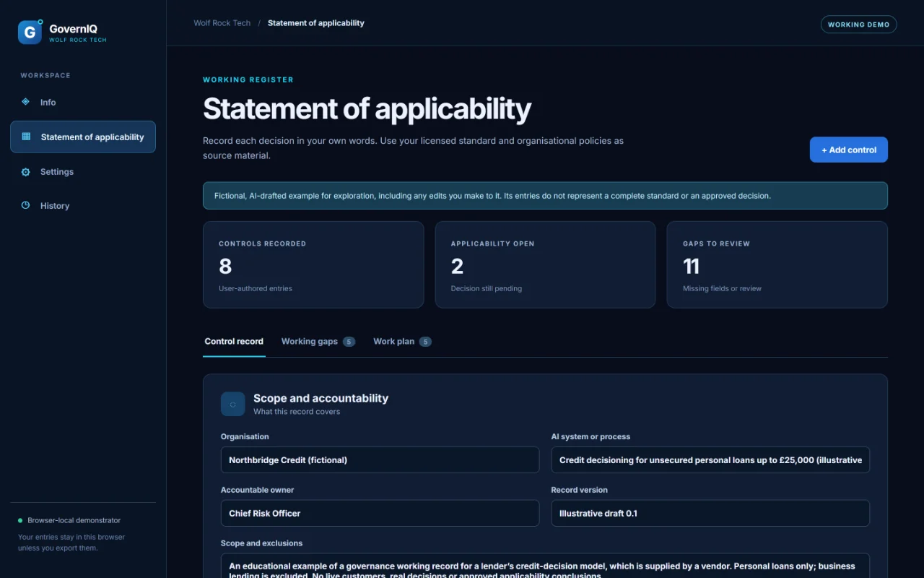Click the 'Missing fields or review' caption

pyautogui.click(x=722, y=288)
